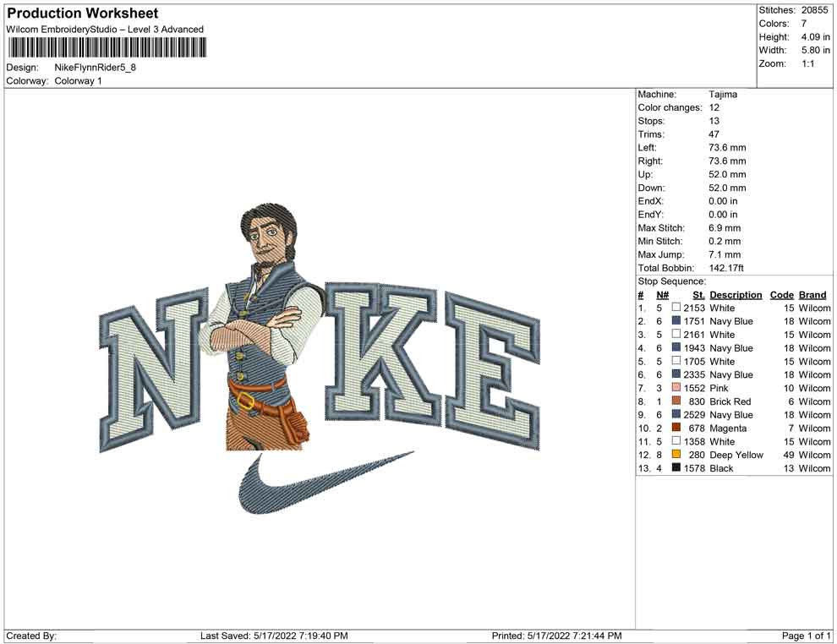Screen dimensions: 837x644
Task: Click the Zoom value 1:1
Action: point(807,63)
